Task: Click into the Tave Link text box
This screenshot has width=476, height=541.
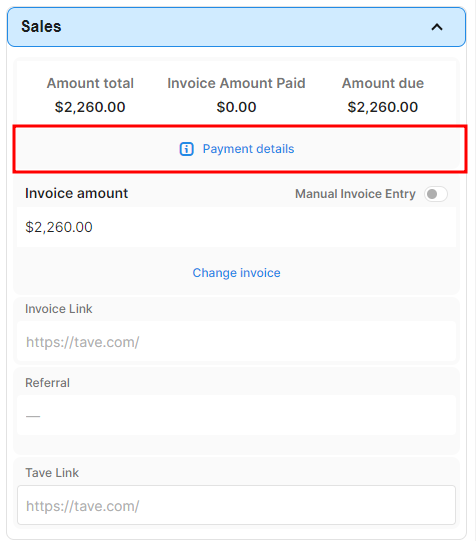Action: 237,505
